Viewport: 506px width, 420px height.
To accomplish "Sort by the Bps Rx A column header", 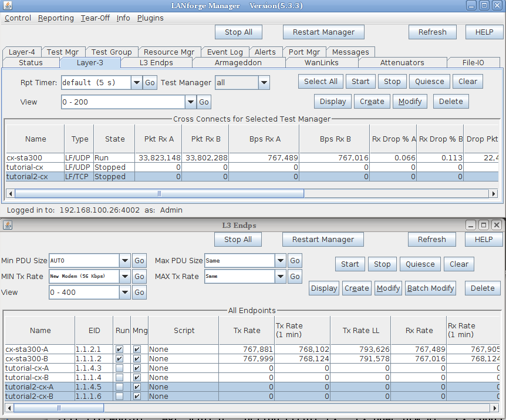I will click(264, 139).
